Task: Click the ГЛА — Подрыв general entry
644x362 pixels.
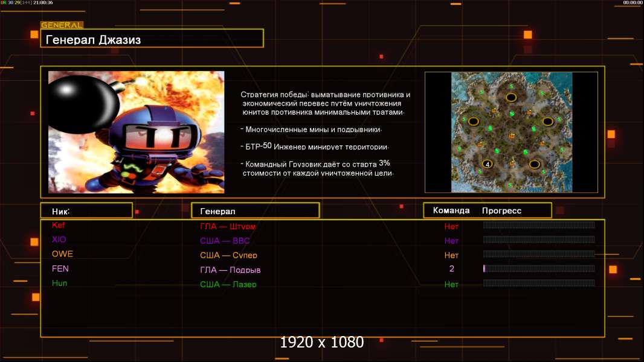Action: pyautogui.click(x=230, y=270)
